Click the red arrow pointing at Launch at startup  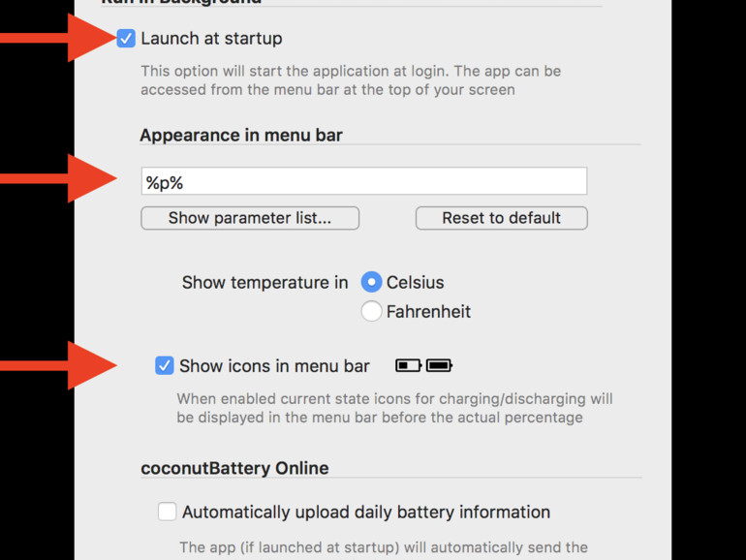click(58, 38)
